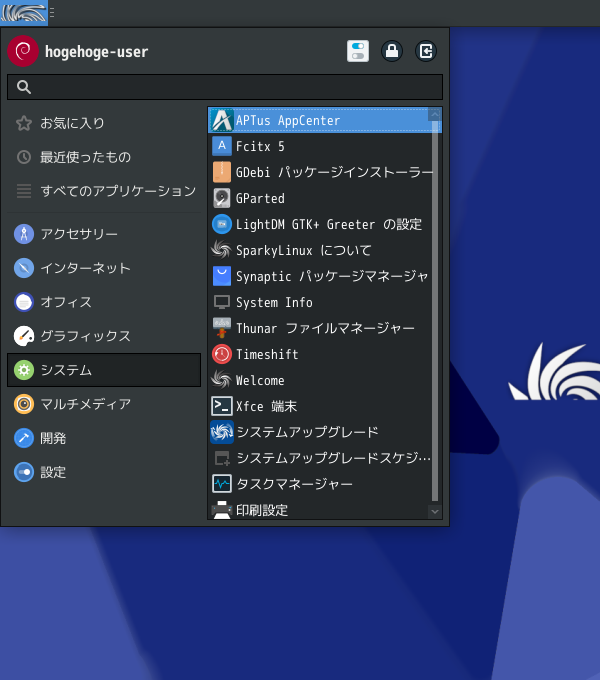Viewport: 600px width, 680px height.
Task: Click the log out icon
Action: [426, 51]
